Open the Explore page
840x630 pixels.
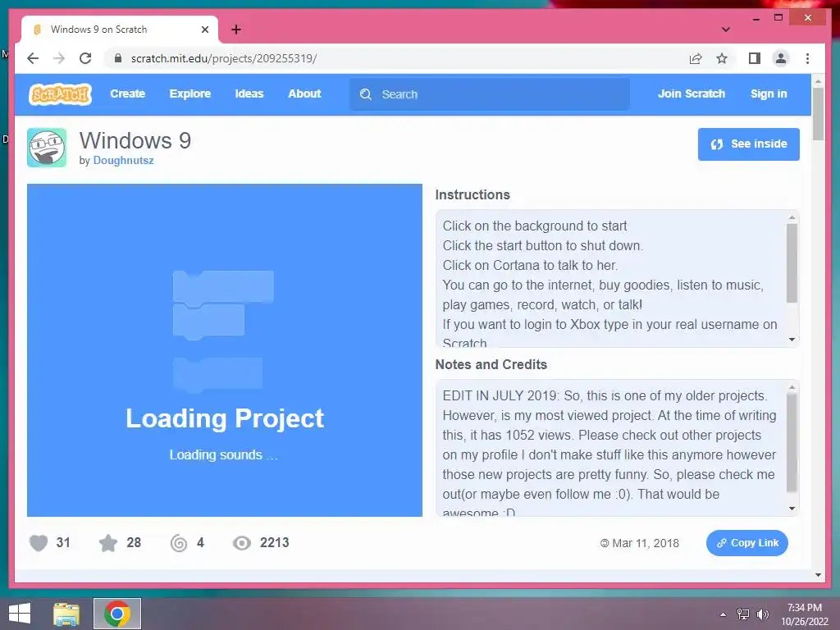tap(190, 94)
